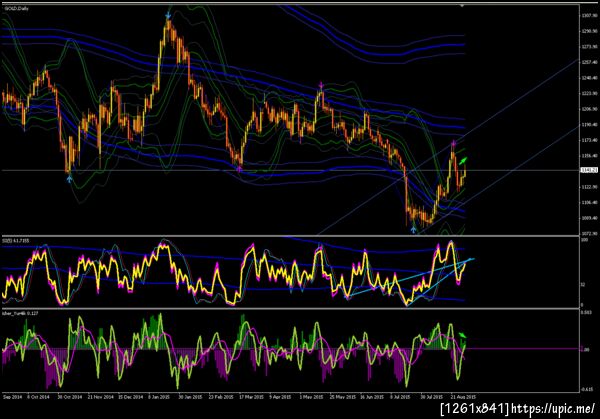This screenshot has width=600, height=419.
Task: Click the 1257.40 price axis label
Action: pos(590,62)
